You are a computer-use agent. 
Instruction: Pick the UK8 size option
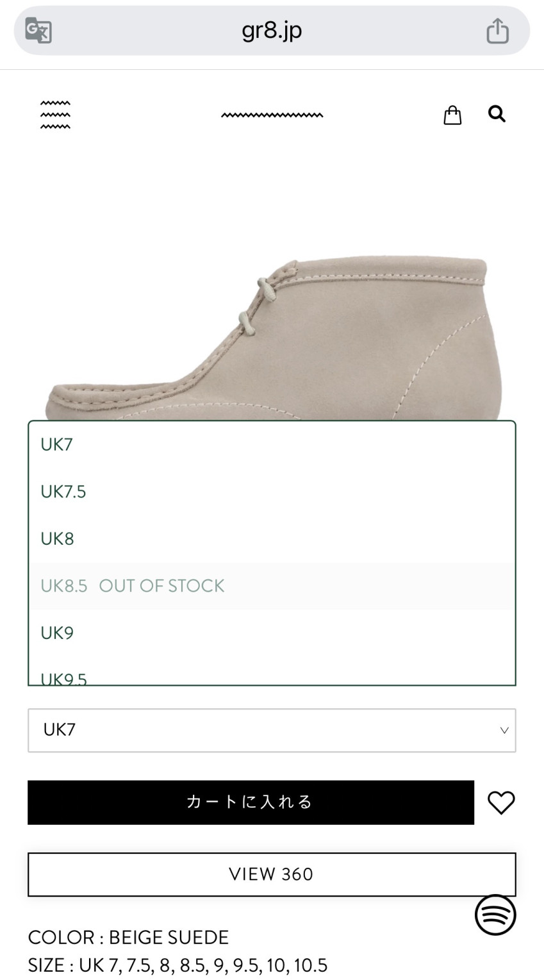pyautogui.click(x=272, y=538)
